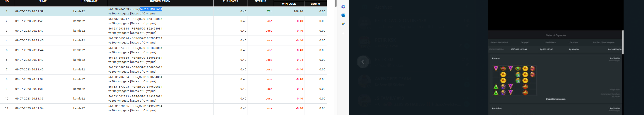Image resolution: width=644 pixels, height=115 pixels.
Task: Click the Taruhan header
Action: point(574,42)
